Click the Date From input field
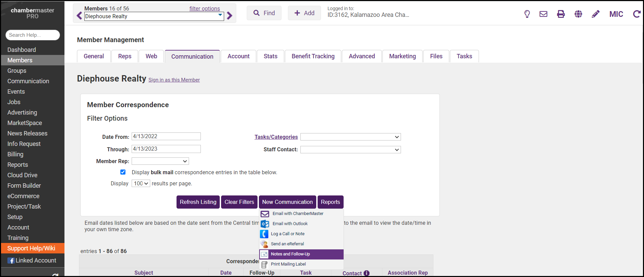 [x=166, y=136]
